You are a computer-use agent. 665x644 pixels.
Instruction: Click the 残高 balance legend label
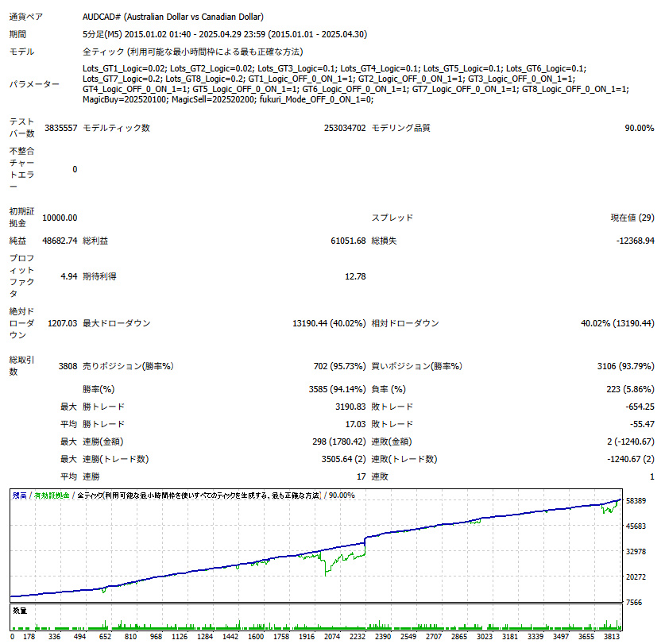pyautogui.click(x=20, y=496)
